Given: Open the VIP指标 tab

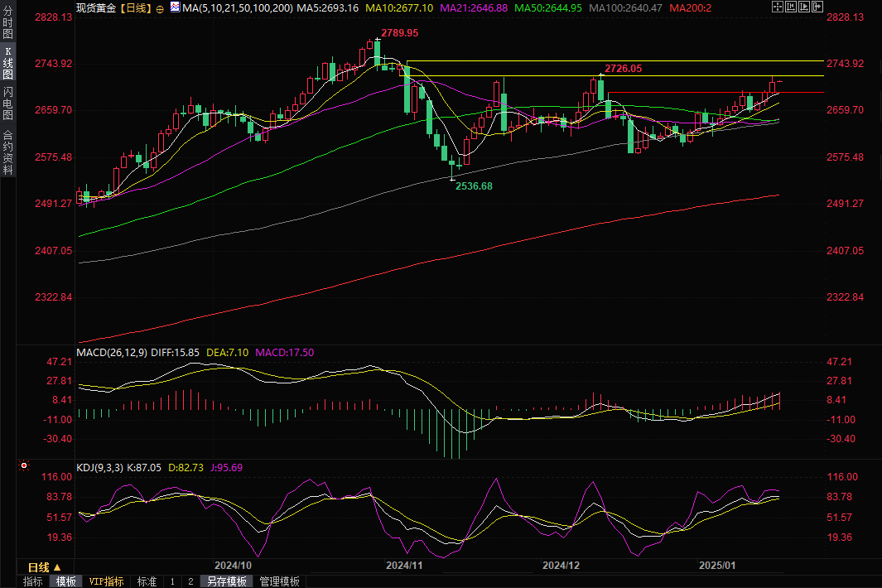Looking at the screenshot, I should pyautogui.click(x=107, y=581).
